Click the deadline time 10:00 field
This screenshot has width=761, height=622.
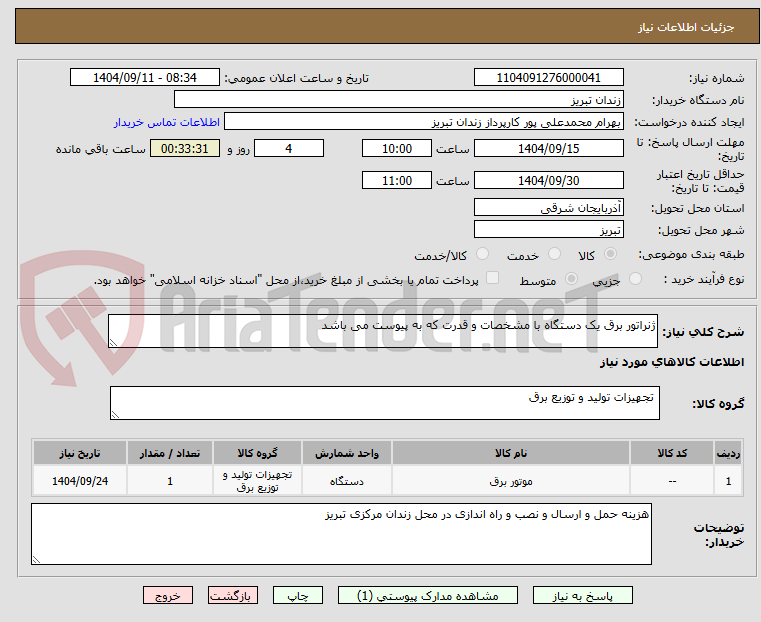tap(397, 148)
